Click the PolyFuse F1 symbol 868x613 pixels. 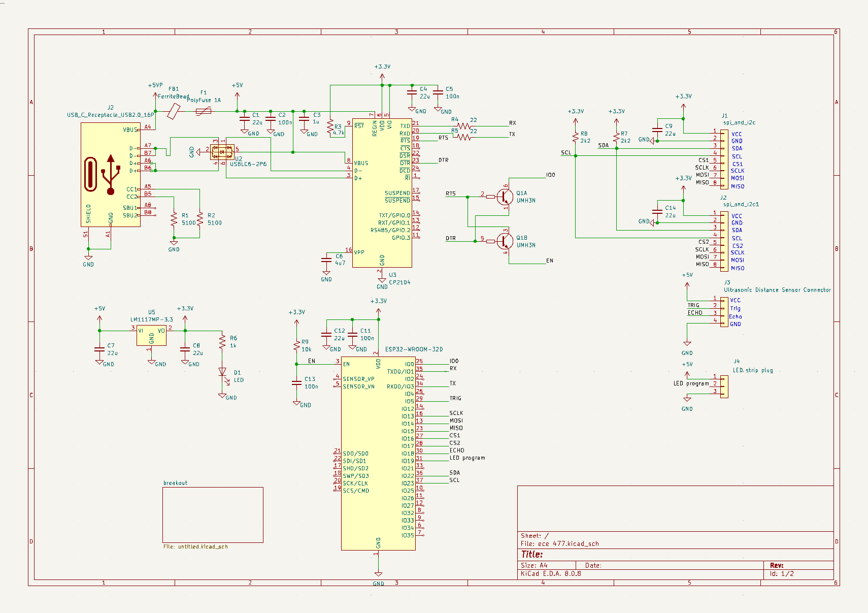tap(204, 111)
